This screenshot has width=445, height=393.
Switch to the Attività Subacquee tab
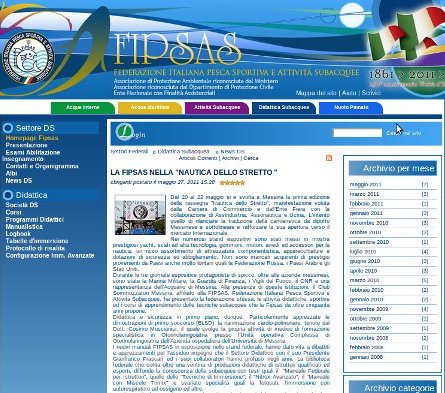tap(217, 108)
